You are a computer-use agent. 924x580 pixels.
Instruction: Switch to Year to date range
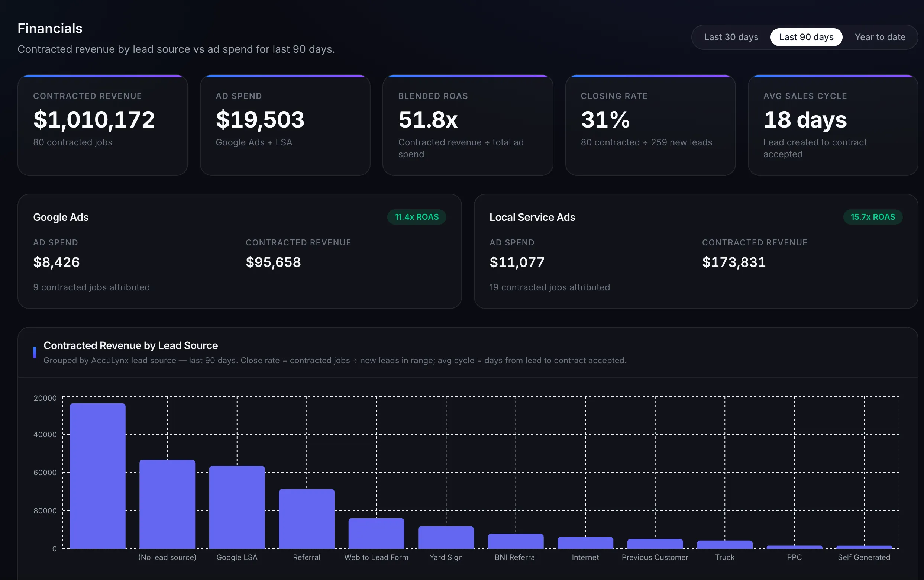click(880, 37)
